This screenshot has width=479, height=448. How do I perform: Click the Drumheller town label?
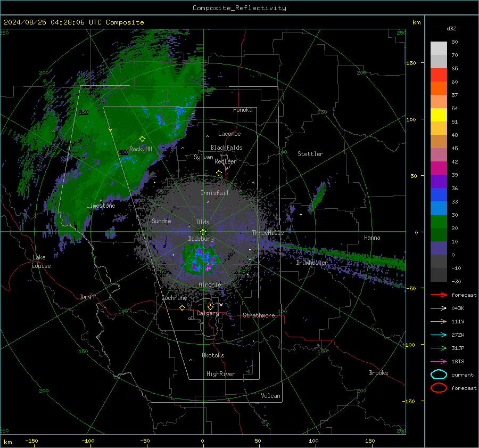(312, 263)
